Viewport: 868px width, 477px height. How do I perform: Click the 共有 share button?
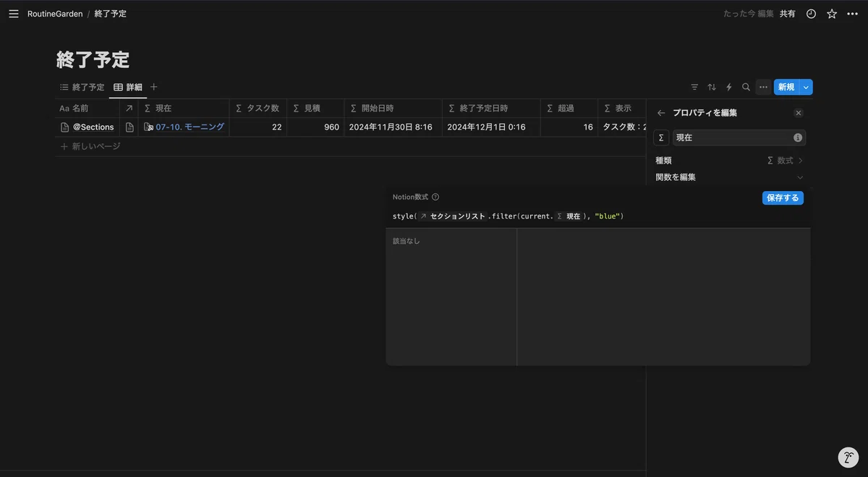787,14
